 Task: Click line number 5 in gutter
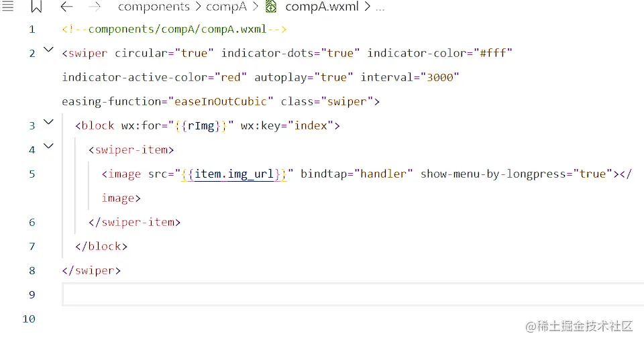[x=32, y=174]
